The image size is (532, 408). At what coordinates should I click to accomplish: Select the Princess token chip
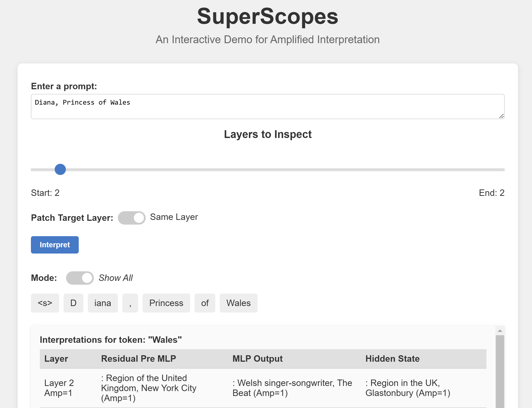[x=166, y=303]
